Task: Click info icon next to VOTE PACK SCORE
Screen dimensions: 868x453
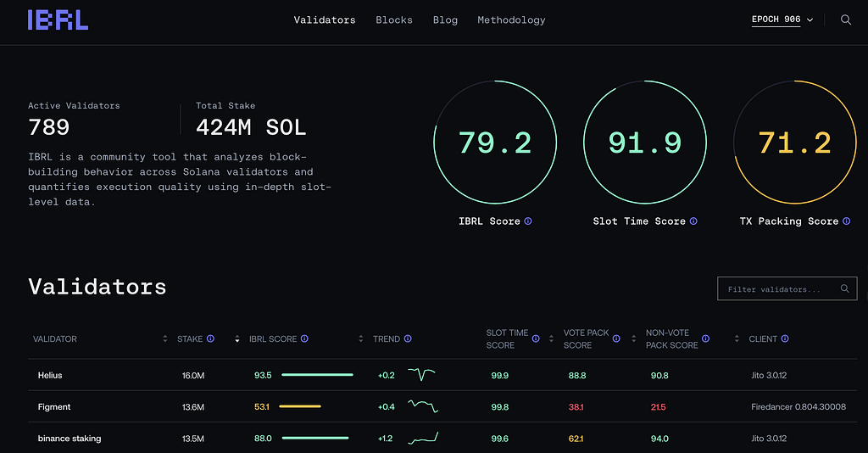Action: point(616,339)
